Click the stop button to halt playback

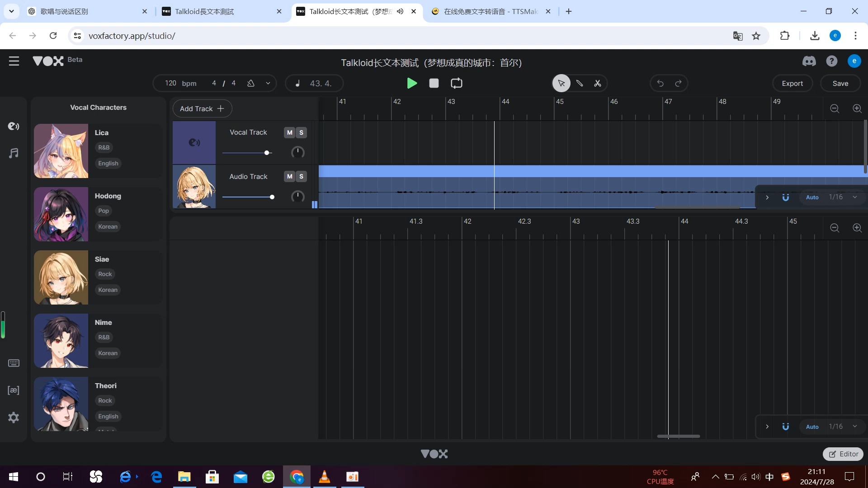[x=434, y=84]
